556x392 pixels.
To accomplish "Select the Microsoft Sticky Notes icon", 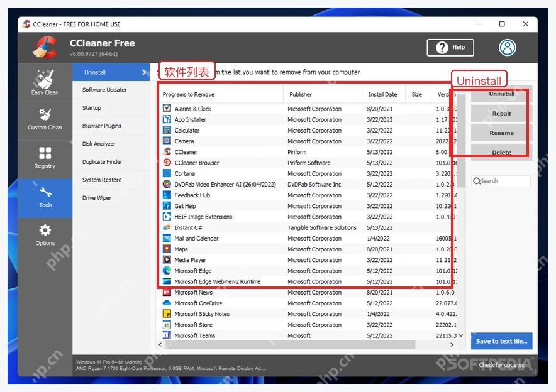I will (167, 313).
